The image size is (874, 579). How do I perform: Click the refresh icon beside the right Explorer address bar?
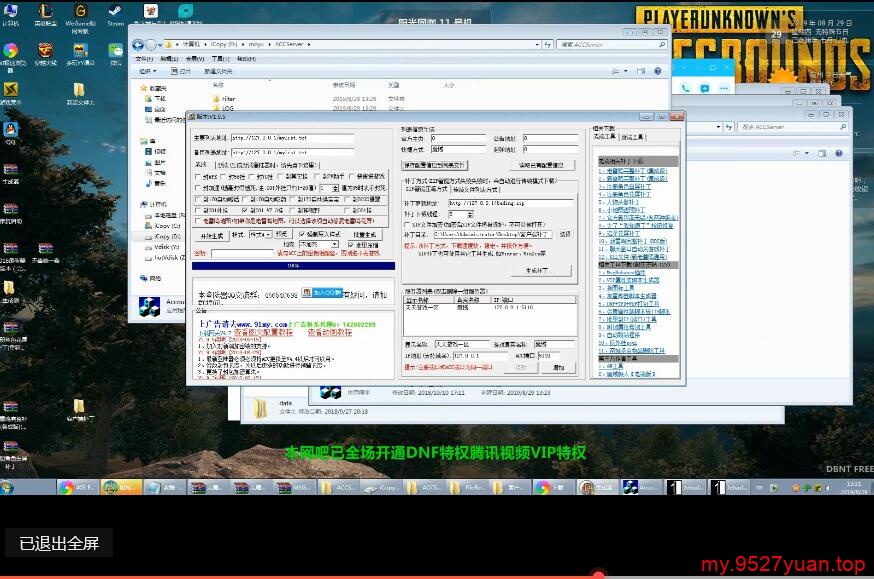pos(729,127)
